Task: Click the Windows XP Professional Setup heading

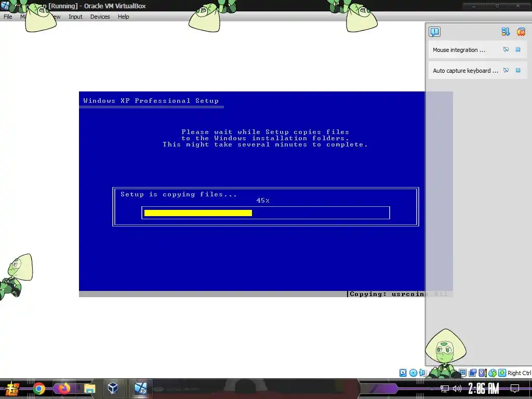Action: coord(151,101)
